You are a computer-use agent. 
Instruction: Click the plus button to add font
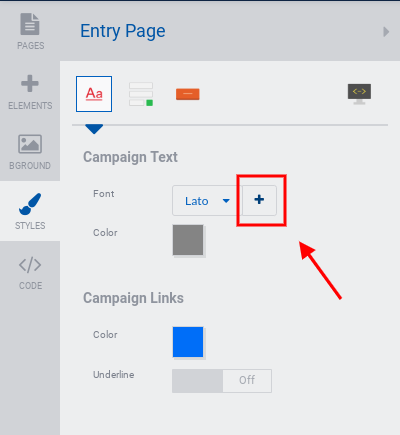259,200
